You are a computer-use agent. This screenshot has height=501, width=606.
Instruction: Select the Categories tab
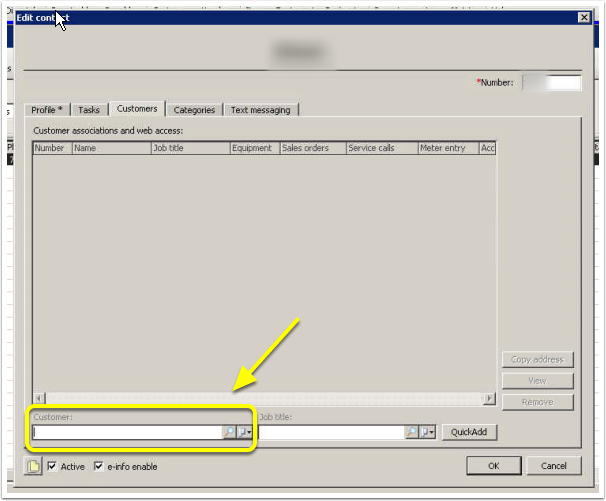194,110
